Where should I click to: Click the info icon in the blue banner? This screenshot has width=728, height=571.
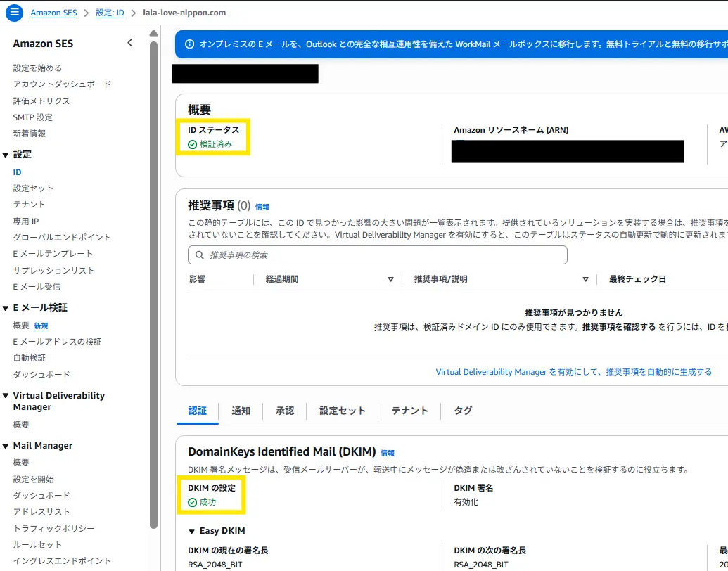(x=189, y=44)
